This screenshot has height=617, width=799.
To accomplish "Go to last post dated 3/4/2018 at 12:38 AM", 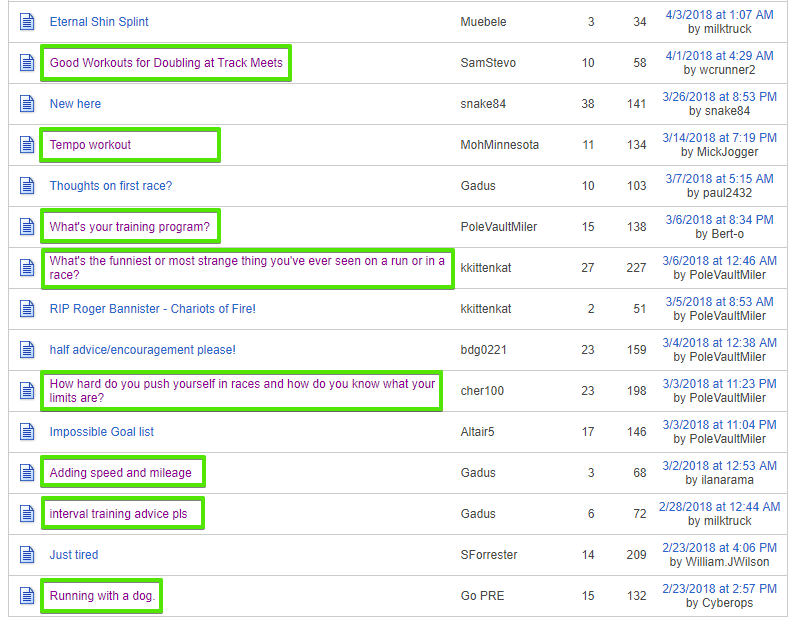I will click(x=720, y=343).
